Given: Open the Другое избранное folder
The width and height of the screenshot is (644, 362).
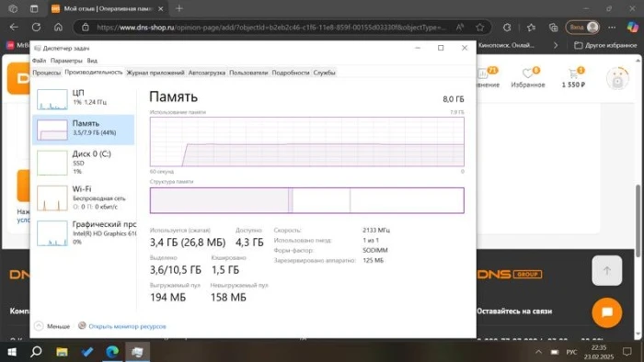Looking at the screenshot, I should pos(605,45).
